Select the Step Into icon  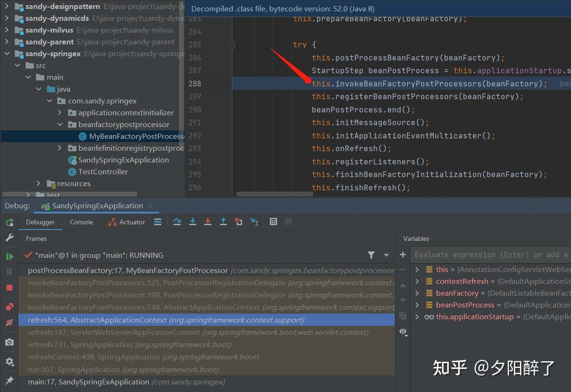(x=193, y=222)
